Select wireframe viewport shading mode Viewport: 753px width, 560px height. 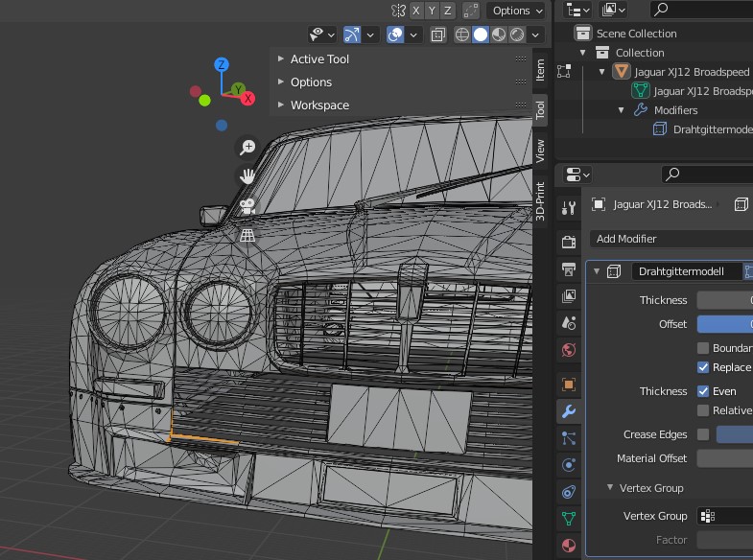coord(462,35)
